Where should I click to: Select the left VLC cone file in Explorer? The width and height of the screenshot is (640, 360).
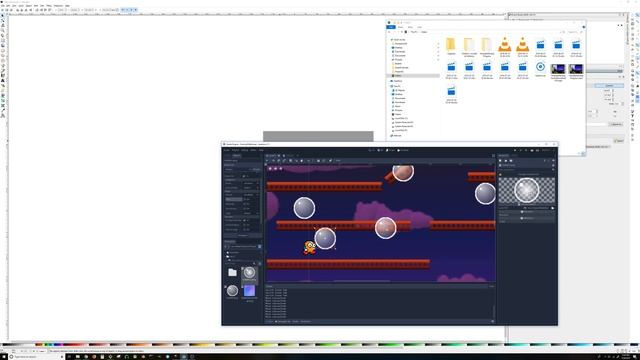point(504,44)
